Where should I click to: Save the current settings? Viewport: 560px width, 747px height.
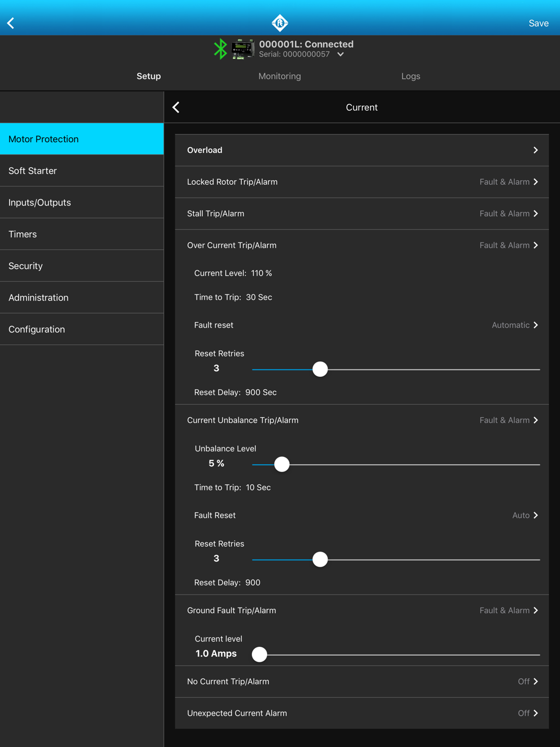click(x=538, y=23)
